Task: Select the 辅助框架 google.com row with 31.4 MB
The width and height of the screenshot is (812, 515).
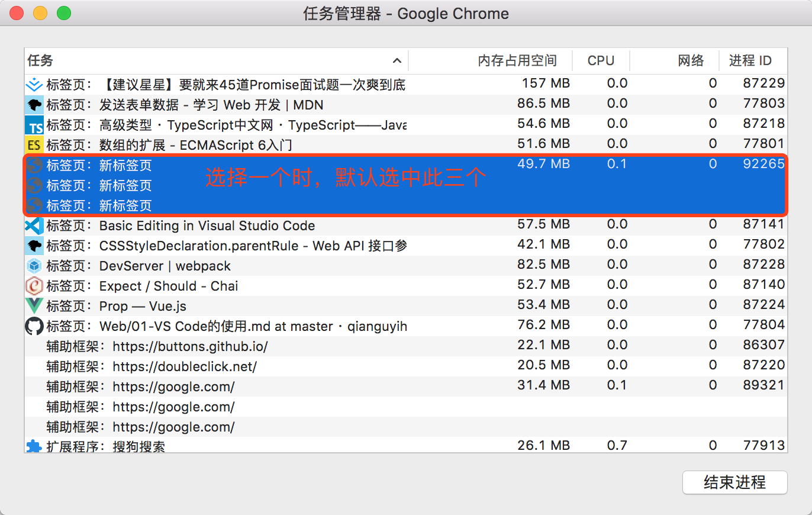Action: [x=406, y=387]
